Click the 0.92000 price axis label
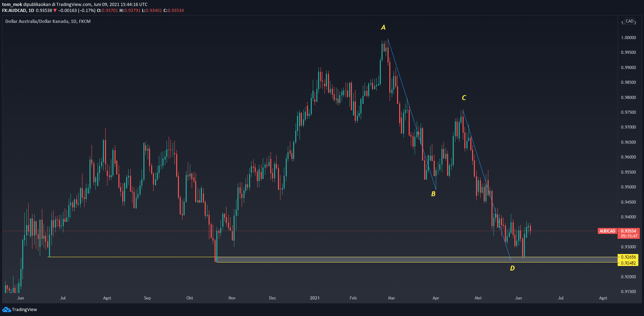 coord(628,277)
